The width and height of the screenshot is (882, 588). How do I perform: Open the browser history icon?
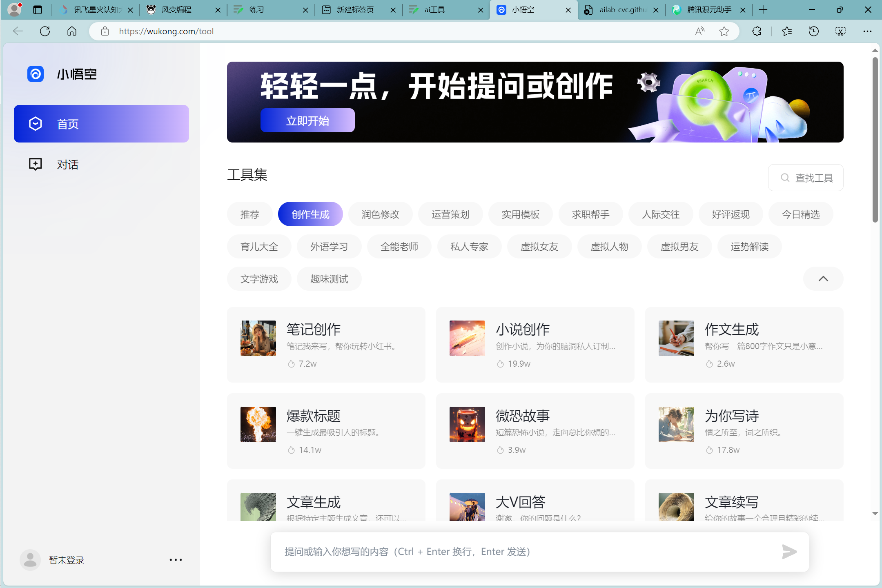tap(813, 31)
